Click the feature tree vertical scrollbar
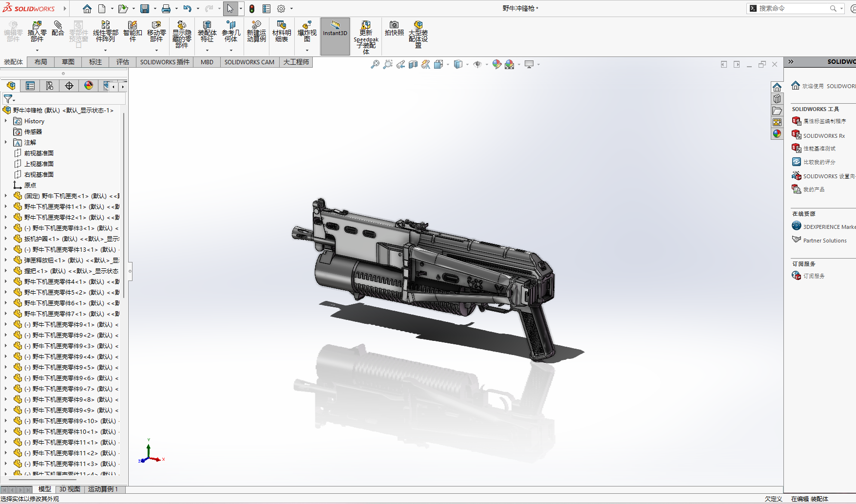856x504 pixels. pyautogui.click(x=124, y=205)
